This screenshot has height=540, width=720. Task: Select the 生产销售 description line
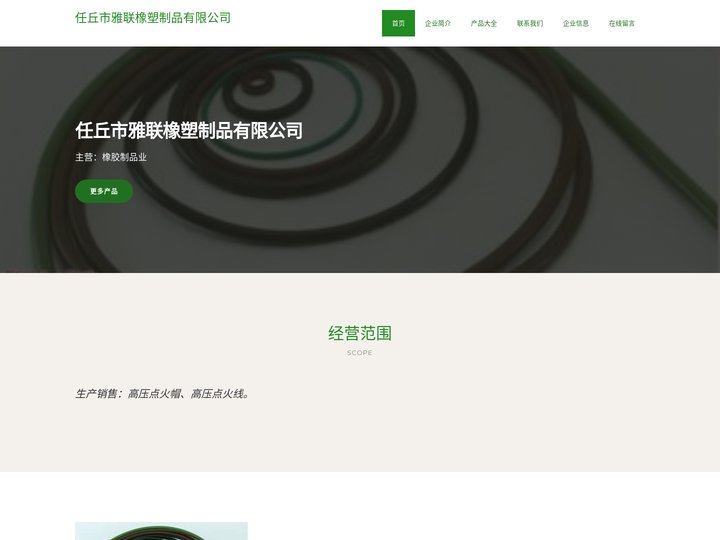[x=163, y=394]
